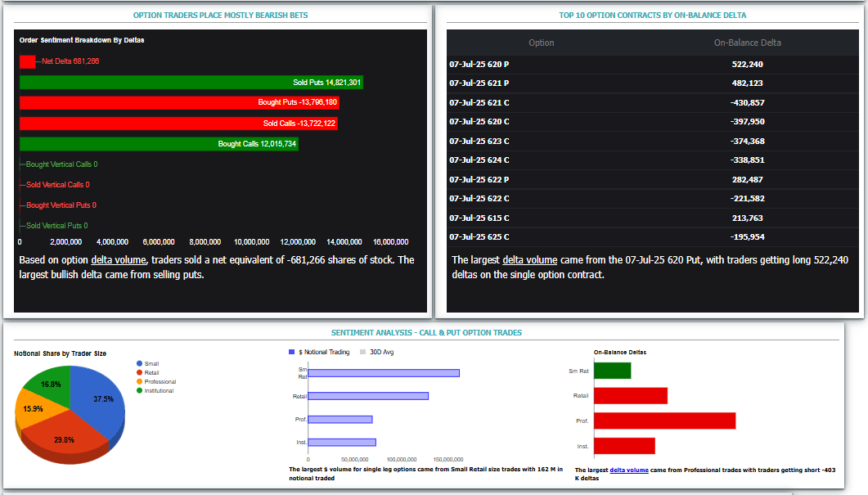Click the red Retail legend marker
Screen dimensions: 868x495
pyautogui.click(x=140, y=372)
